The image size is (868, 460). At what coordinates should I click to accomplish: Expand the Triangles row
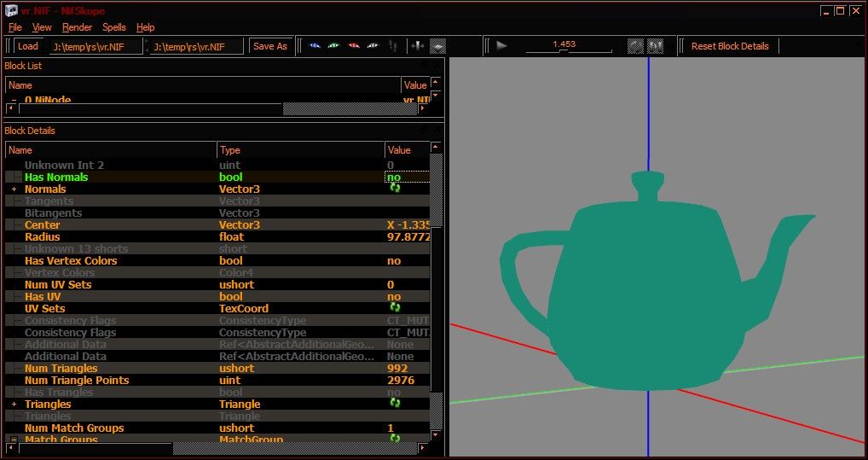(14, 405)
